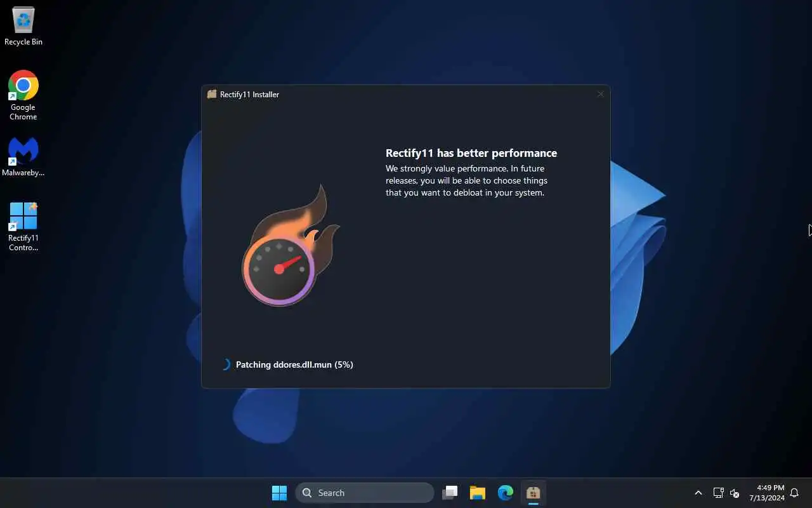This screenshot has height=508, width=812.
Task: Open the Windows Start menu
Action: (279, 493)
